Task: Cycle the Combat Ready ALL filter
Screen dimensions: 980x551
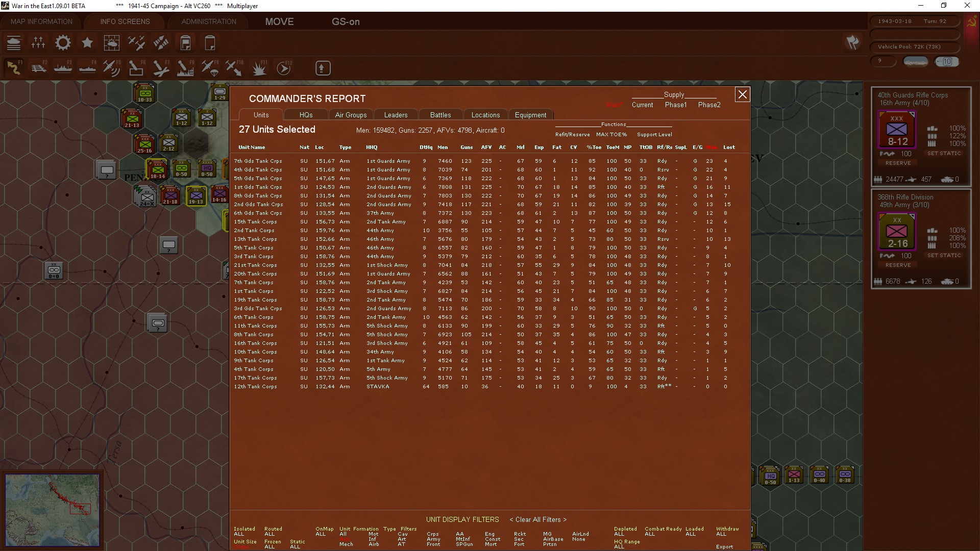Action: point(650,534)
